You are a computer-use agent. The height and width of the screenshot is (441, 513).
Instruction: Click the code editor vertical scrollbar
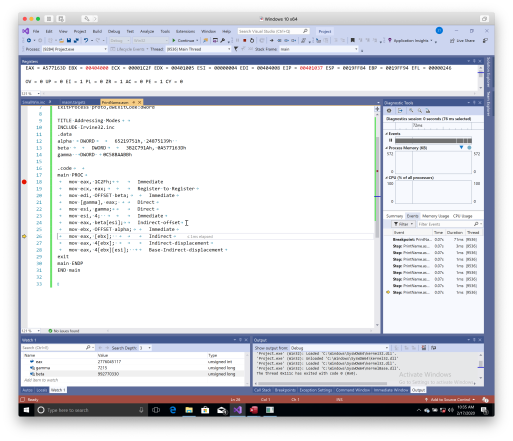tap(377, 216)
